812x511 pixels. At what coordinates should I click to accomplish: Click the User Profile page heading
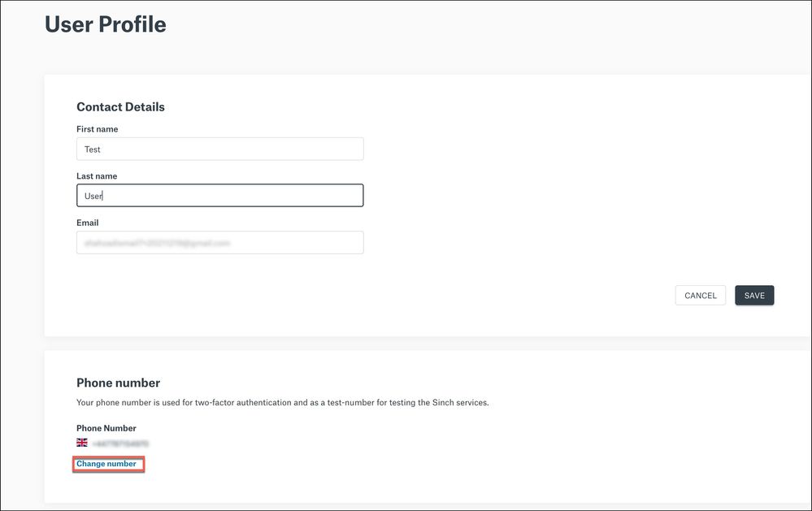tap(106, 24)
